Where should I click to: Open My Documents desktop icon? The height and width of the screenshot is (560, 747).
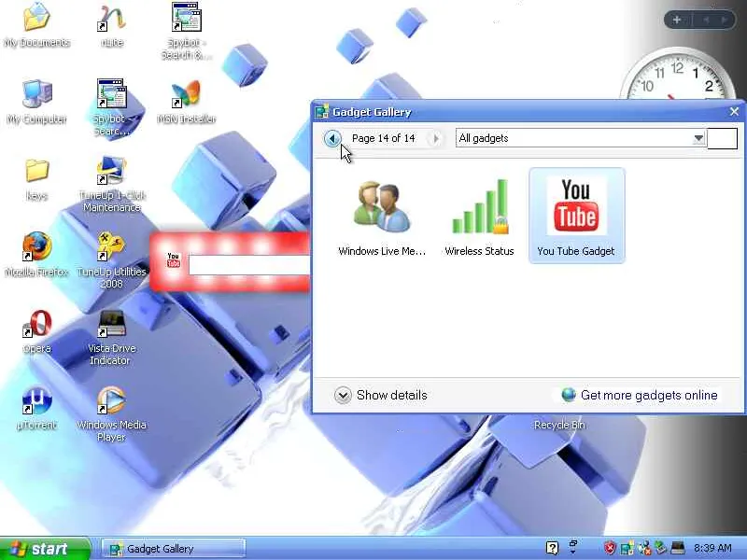(x=36, y=25)
